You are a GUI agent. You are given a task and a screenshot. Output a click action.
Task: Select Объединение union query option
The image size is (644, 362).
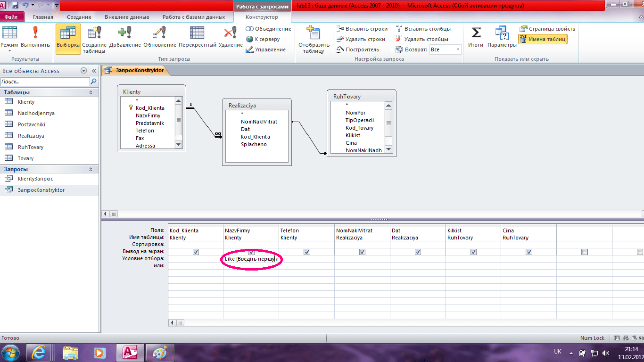click(269, 29)
